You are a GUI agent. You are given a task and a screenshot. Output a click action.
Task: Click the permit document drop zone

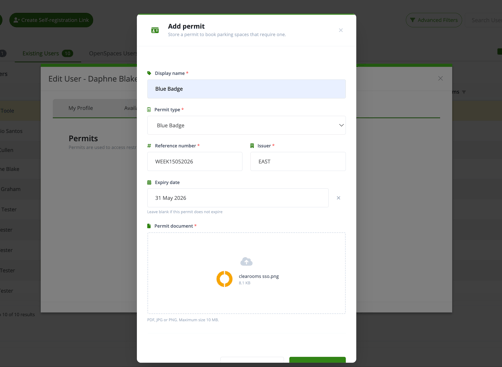click(246, 273)
